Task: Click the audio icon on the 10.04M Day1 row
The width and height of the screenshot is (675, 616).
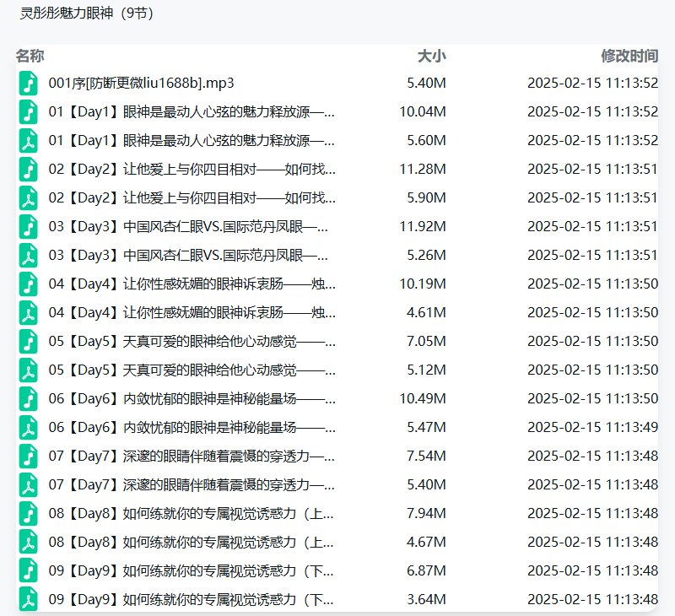Action: [29, 112]
